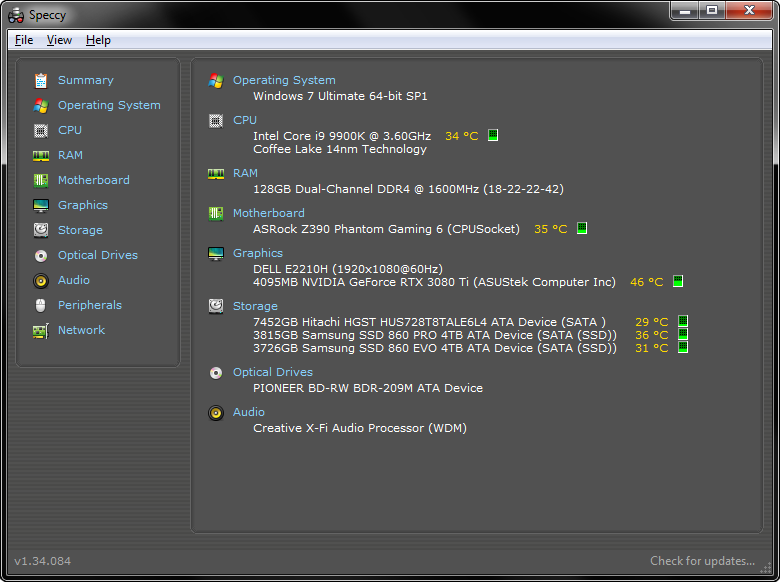This screenshot has height=582, width=780.
Task: Click the Storage hard drive sidebar icon
Action: [x=41, y=230]
